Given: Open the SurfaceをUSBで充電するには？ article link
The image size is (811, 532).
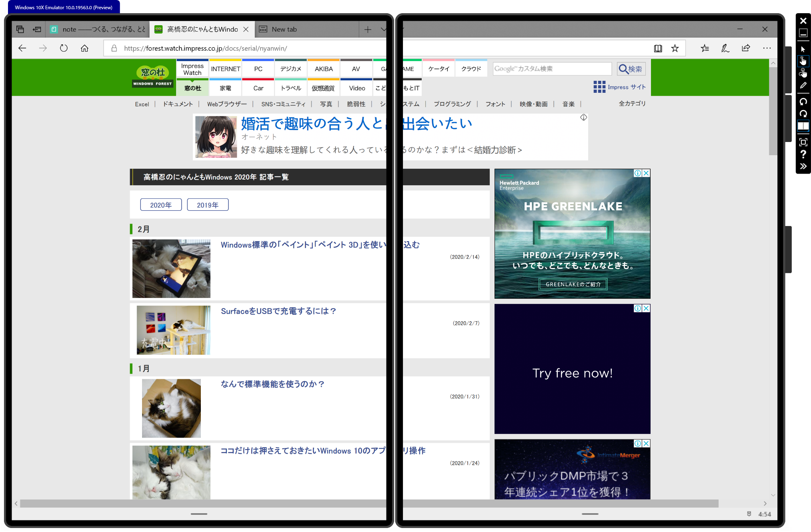Looking at the screenshot, I should [278, 311].
